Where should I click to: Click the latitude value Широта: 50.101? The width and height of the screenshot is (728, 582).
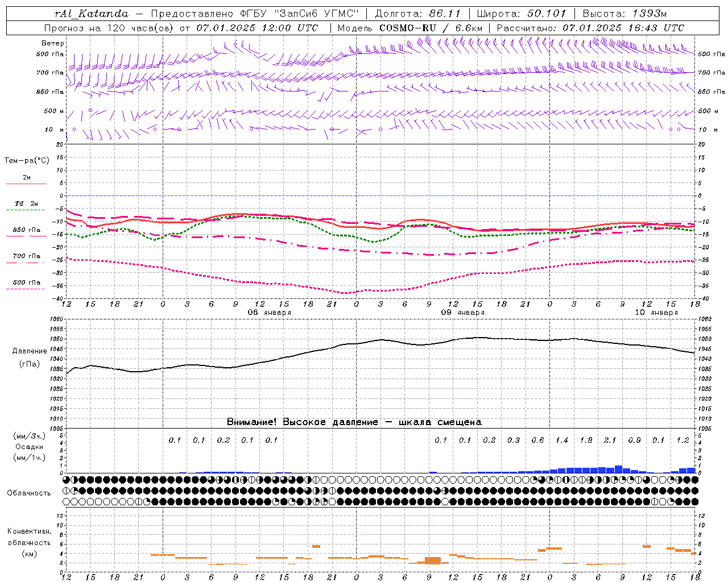[521, 14]
